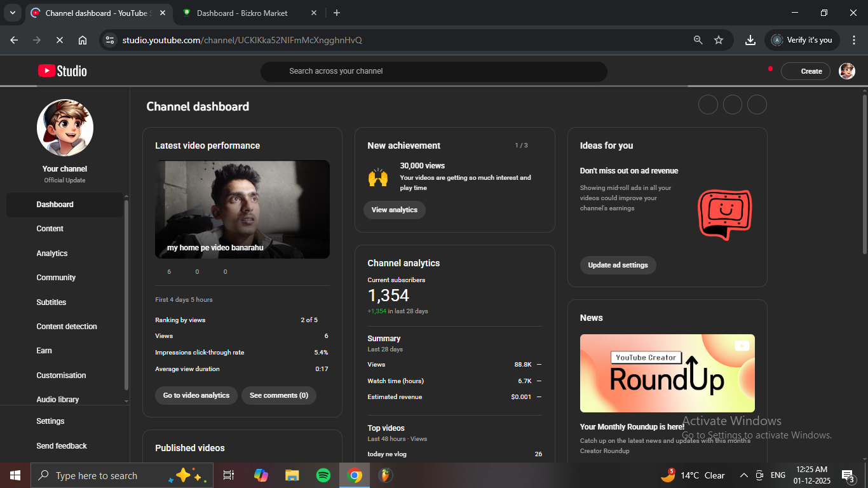
Task: Click the Search across your channel field
Action: click(433, 71)
